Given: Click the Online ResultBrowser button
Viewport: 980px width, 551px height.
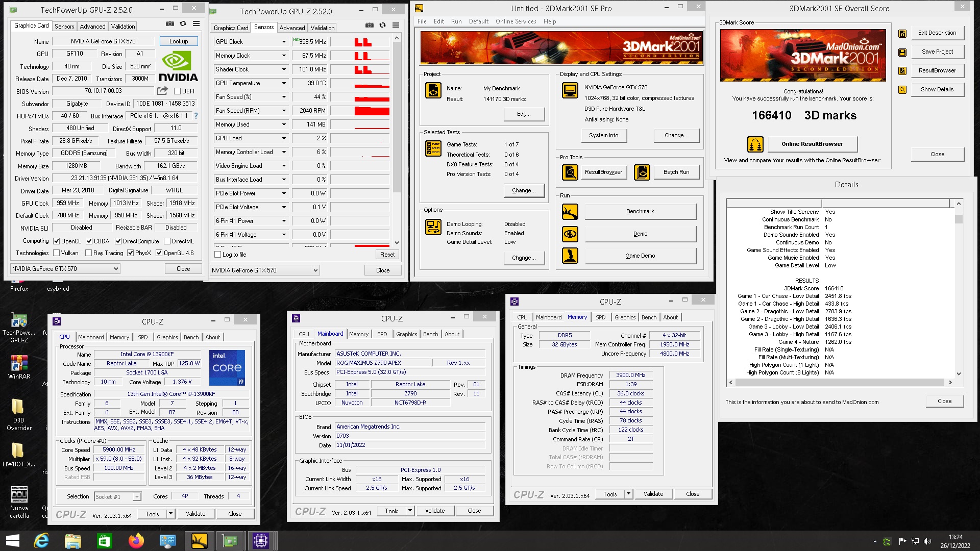Looking at the screenshot, I should coord(812,144).
